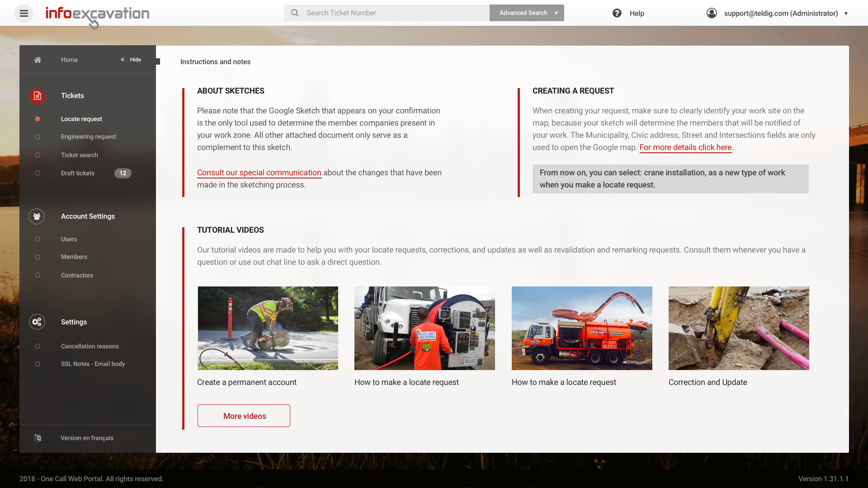Click the Account Settings people icon

pyautogui.click(x=37, y=216)
